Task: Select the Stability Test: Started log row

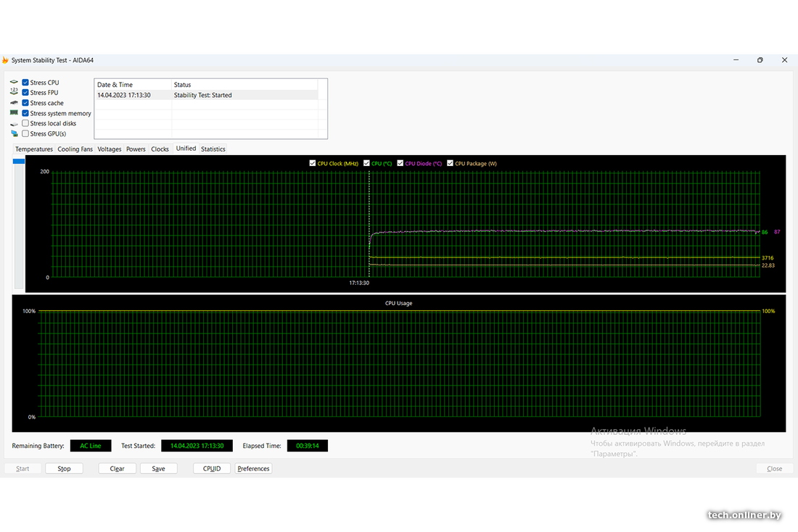Action: click(210, 95)
